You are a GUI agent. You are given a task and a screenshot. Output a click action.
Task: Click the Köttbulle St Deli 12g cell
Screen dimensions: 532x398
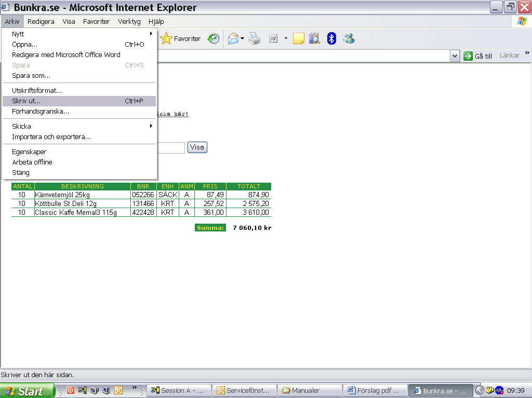[83, 204]
